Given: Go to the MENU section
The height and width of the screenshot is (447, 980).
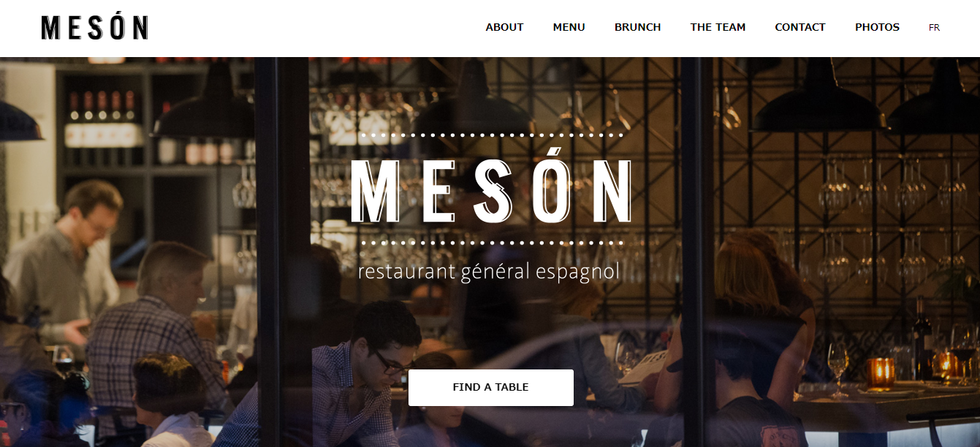Looking at the screenshot, I should 569,27.
